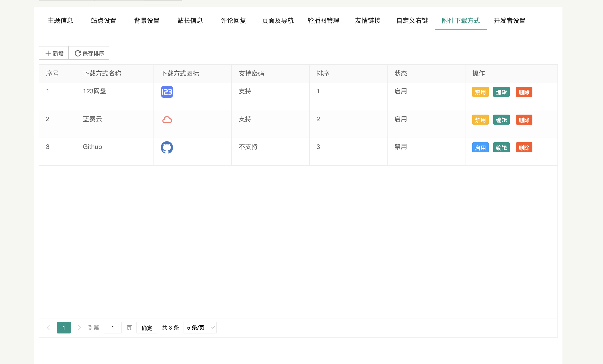
Task: Click the page number input field
Action: point(112,328)
